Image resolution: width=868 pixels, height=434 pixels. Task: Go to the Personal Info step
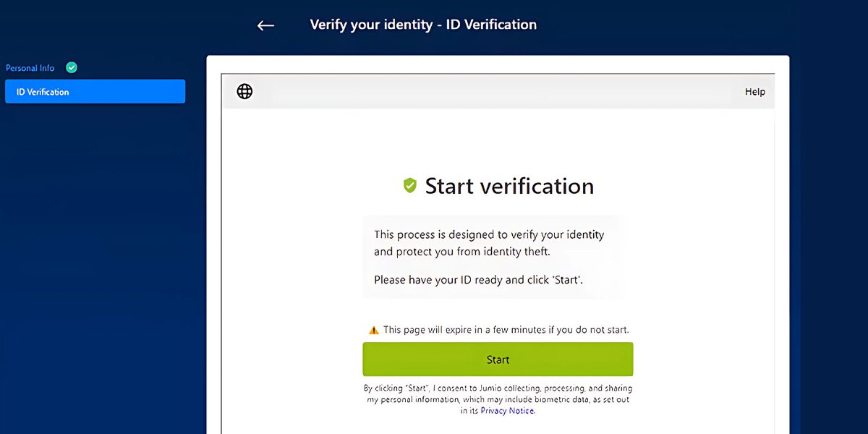30,68
